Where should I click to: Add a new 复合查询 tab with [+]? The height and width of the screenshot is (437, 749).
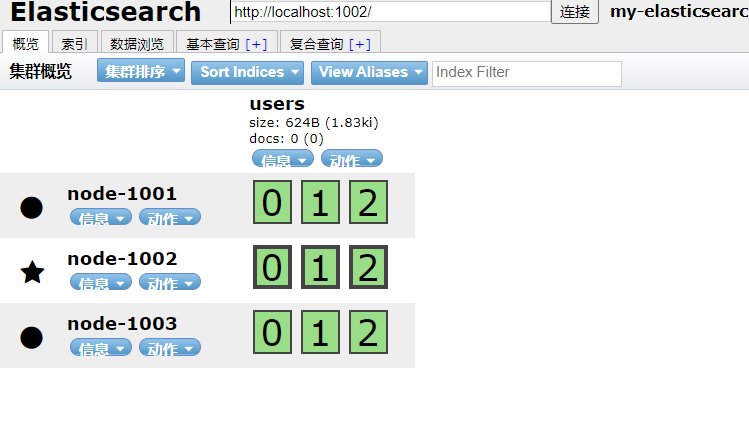[x=360, y=44]
